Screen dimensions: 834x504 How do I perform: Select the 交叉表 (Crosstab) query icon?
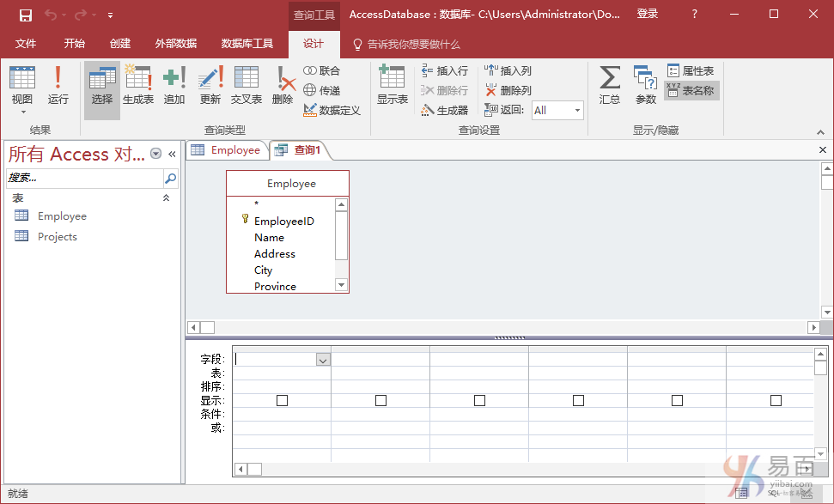(x=247, y=86)
